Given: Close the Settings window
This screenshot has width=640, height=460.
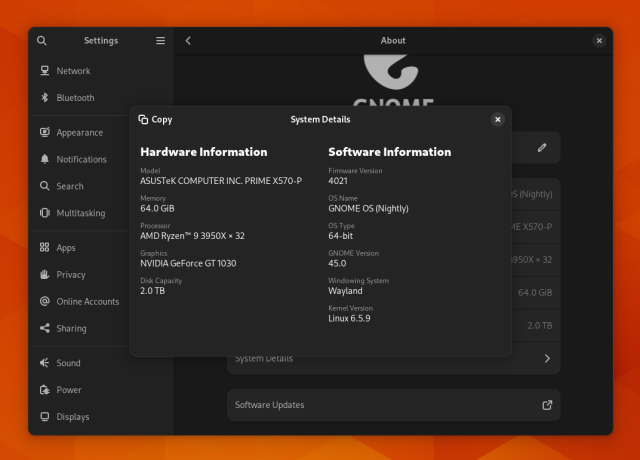Looking at the screenshot, I should coord(599,40).
